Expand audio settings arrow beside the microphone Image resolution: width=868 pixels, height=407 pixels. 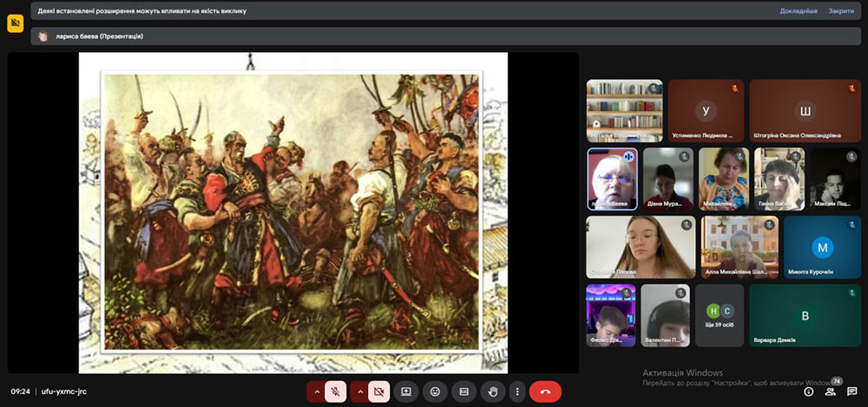point(317,391)
